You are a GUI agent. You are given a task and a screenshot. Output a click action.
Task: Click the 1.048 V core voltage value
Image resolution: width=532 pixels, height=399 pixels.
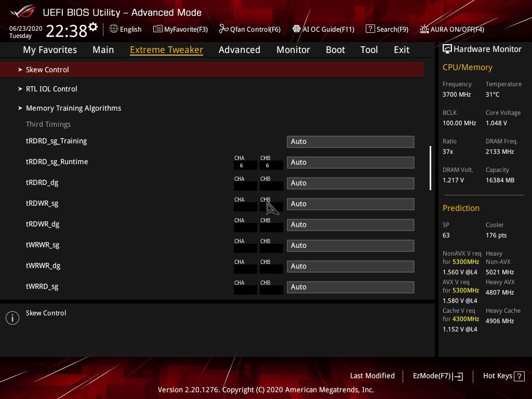point(496,123)
